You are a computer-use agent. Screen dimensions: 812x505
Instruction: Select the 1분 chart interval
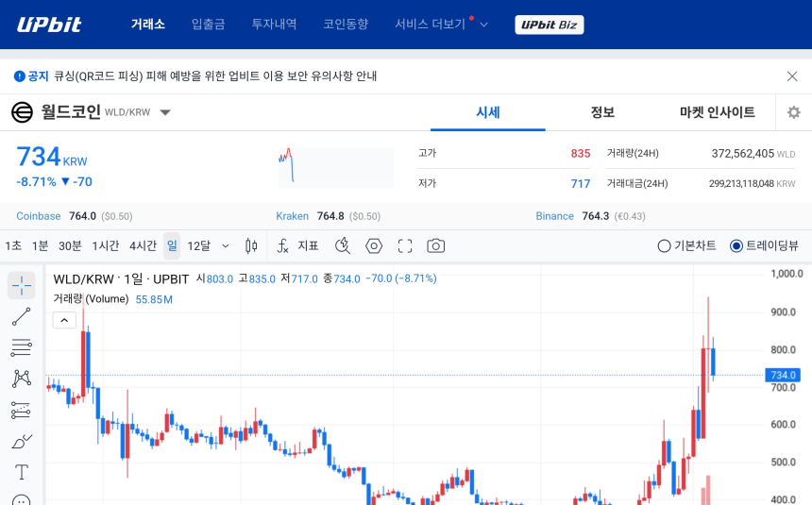pos(40,246)
